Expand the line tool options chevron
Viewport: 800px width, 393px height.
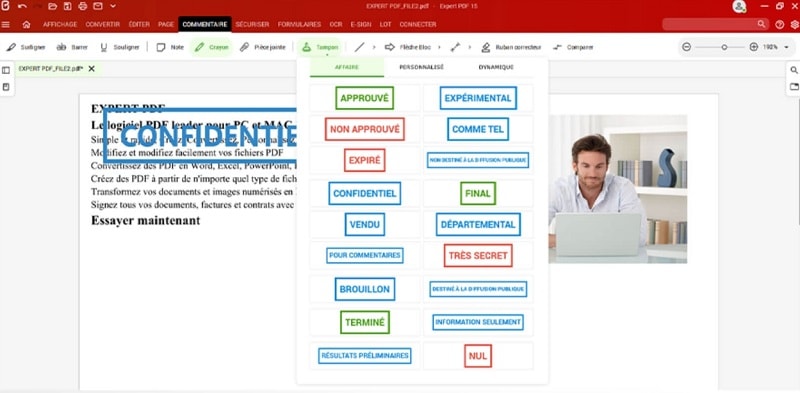[374, 47]
